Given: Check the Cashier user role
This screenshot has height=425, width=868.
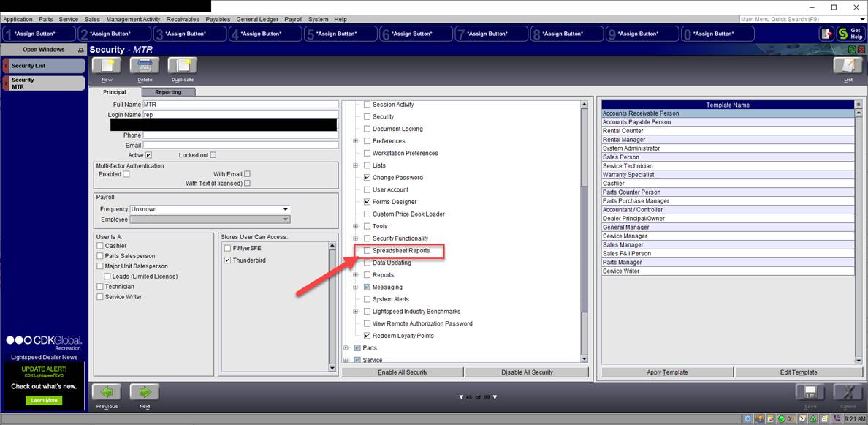Looking at the screenshot, I should [99, 246].
